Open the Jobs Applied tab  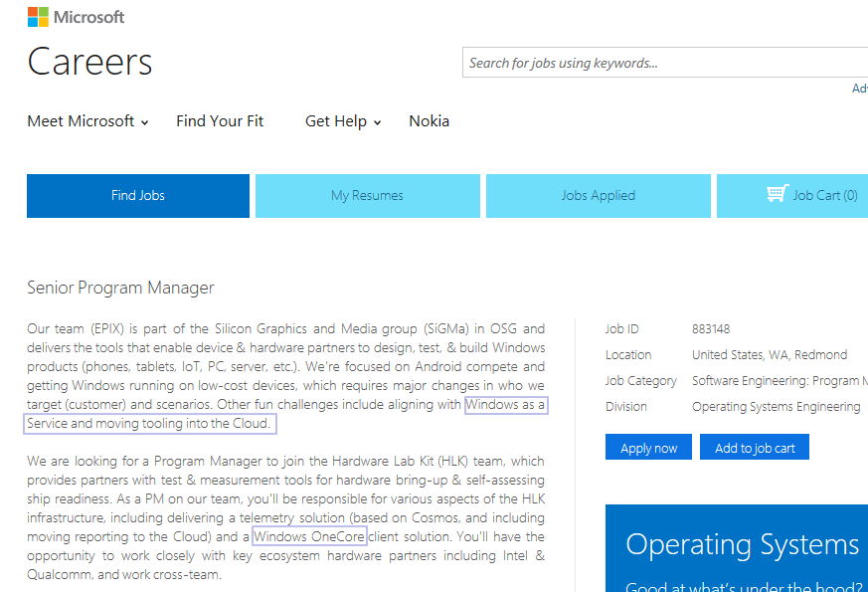[x=598, y=195]
